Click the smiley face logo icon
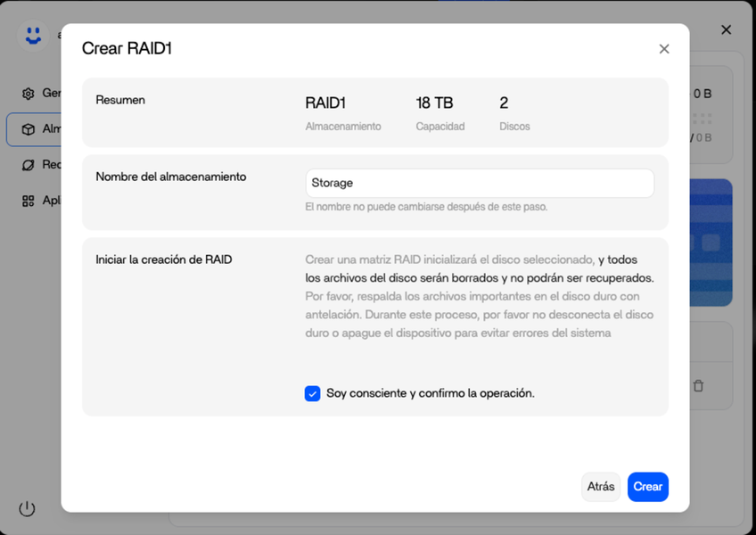This screenshot has height=535, width=756. 33,36
